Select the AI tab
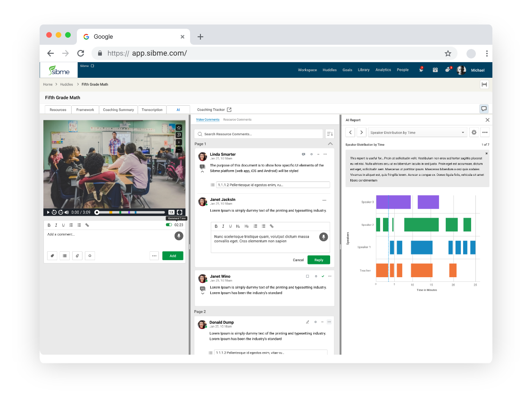 178,110
